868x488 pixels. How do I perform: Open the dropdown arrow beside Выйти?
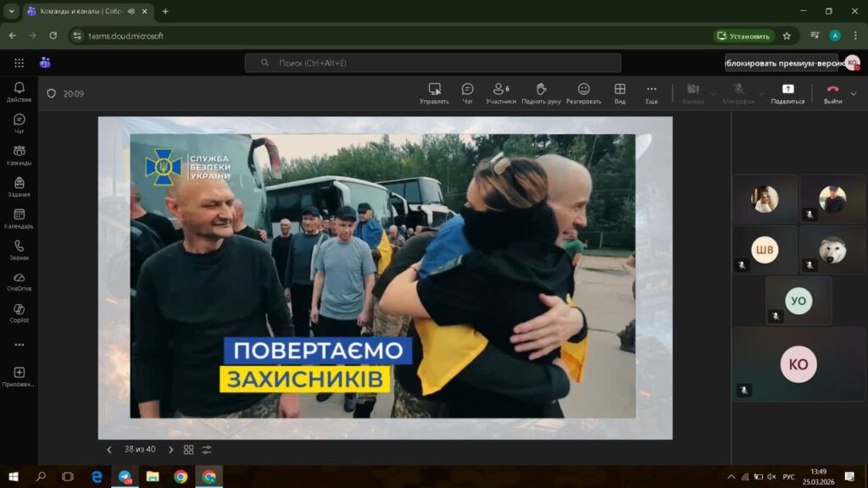click(x=853, y=93)
